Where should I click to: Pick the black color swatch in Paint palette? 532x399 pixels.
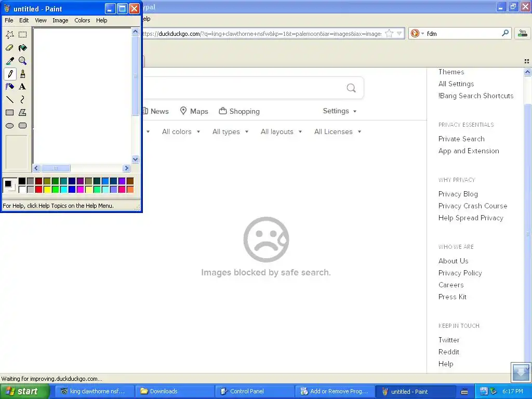22,181
